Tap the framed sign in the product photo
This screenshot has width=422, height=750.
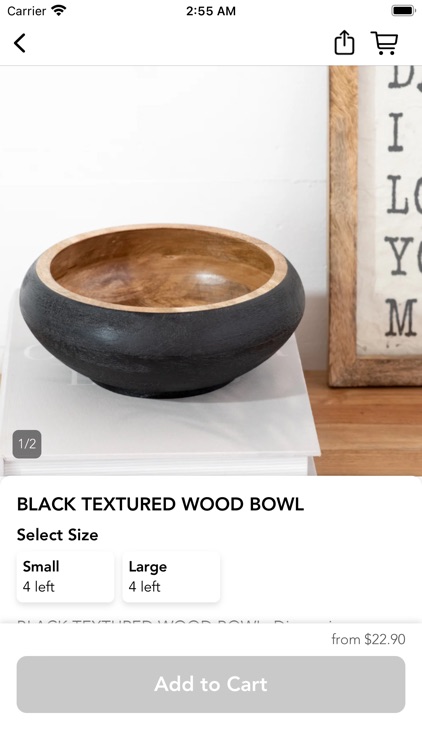(x=375, y=225)
